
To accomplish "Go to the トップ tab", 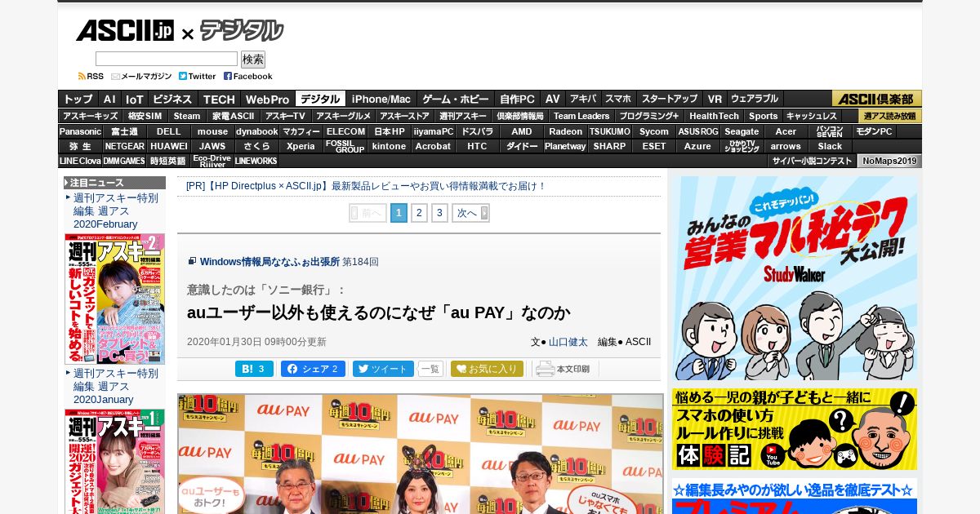I will [x=78, y=99].
